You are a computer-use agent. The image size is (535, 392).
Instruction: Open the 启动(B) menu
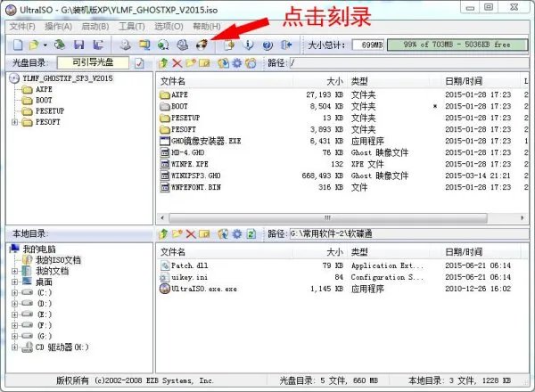tap(95, 26)
